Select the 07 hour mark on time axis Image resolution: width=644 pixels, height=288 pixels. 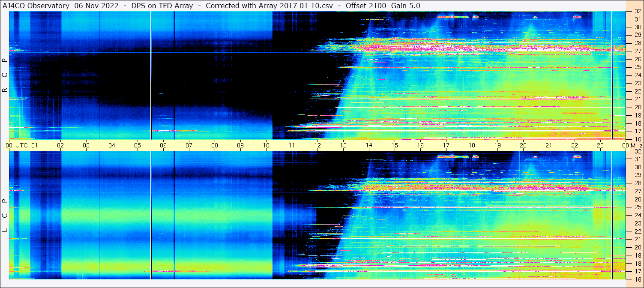pyautogui.click(x=189, y=145)
